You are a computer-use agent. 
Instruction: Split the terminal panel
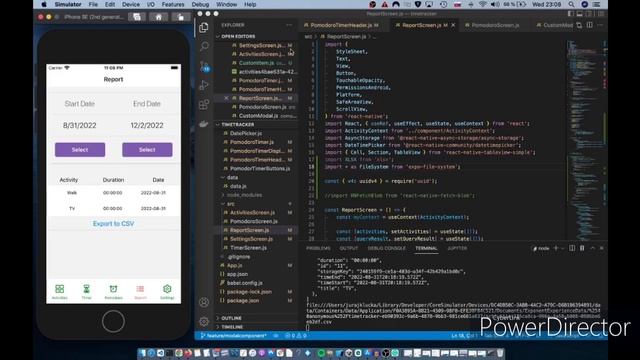pos(572,248)
